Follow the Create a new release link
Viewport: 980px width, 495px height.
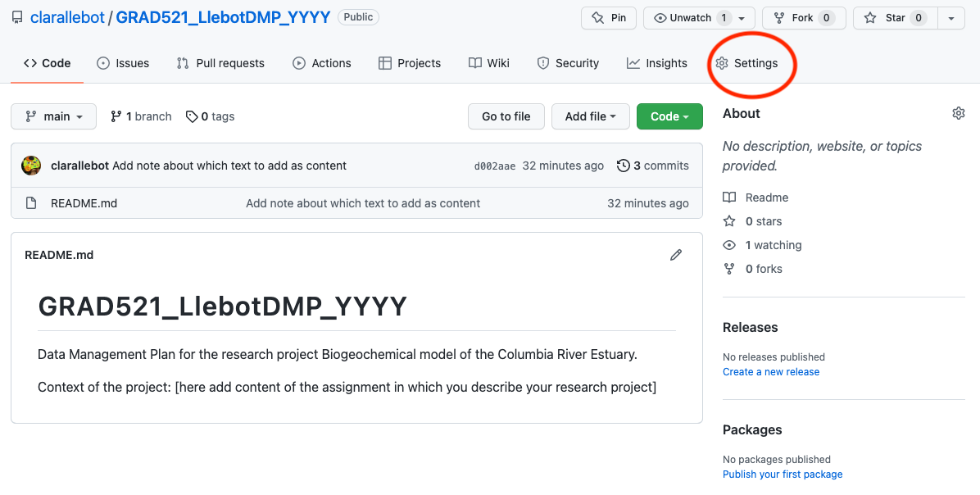coord(770,371)
